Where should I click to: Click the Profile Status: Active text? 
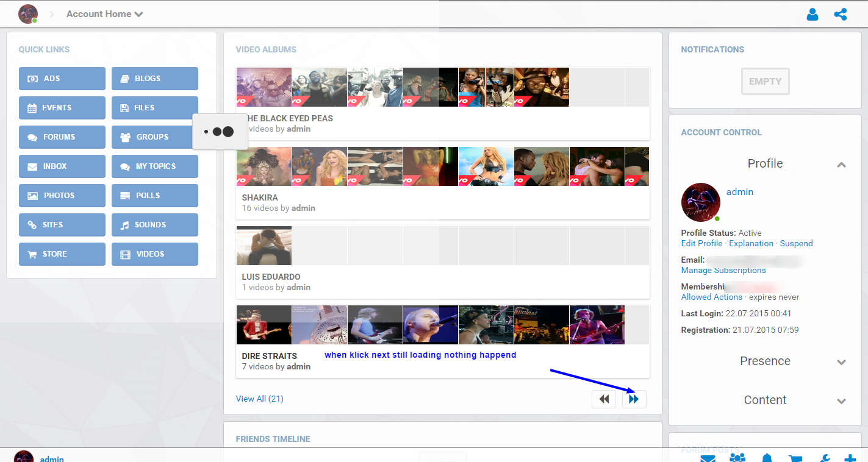click(722, 233)
